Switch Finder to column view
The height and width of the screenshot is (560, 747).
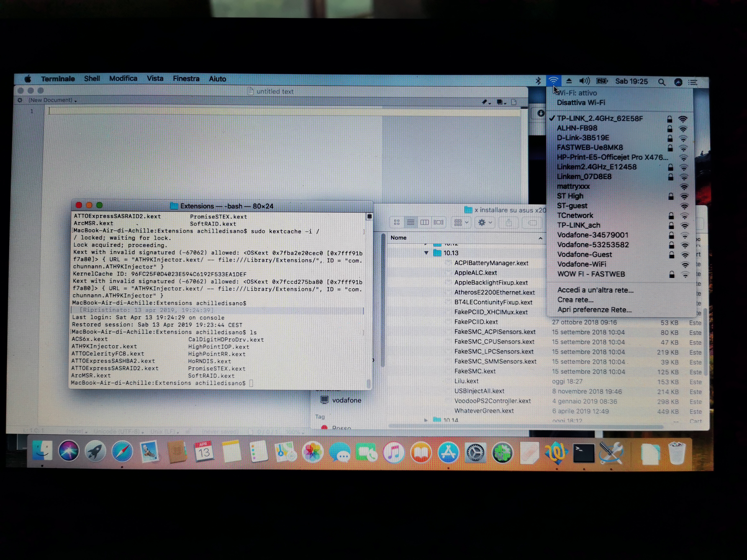[x=424, y=222]
